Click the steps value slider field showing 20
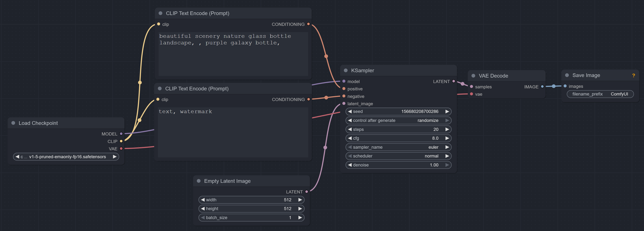 tap(398, 129)
